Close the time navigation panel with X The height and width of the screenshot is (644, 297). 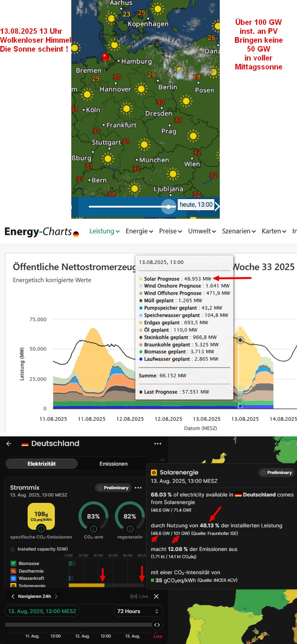tap(156, 596)
